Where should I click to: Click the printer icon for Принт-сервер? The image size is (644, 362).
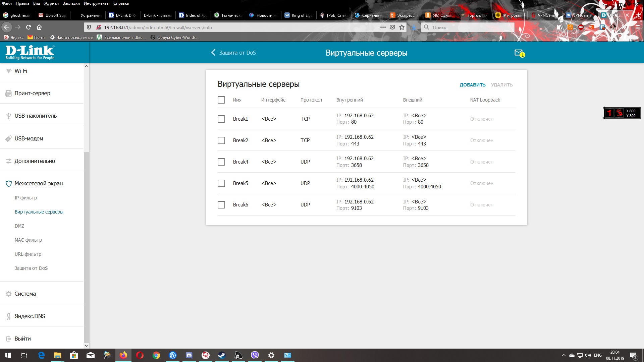[x=9, y=94]
